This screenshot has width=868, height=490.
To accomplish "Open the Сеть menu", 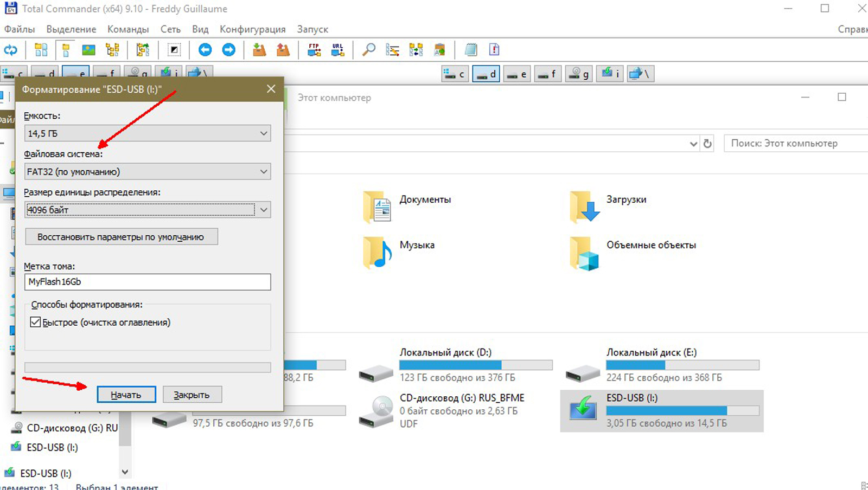I will (x=170, y=29).
